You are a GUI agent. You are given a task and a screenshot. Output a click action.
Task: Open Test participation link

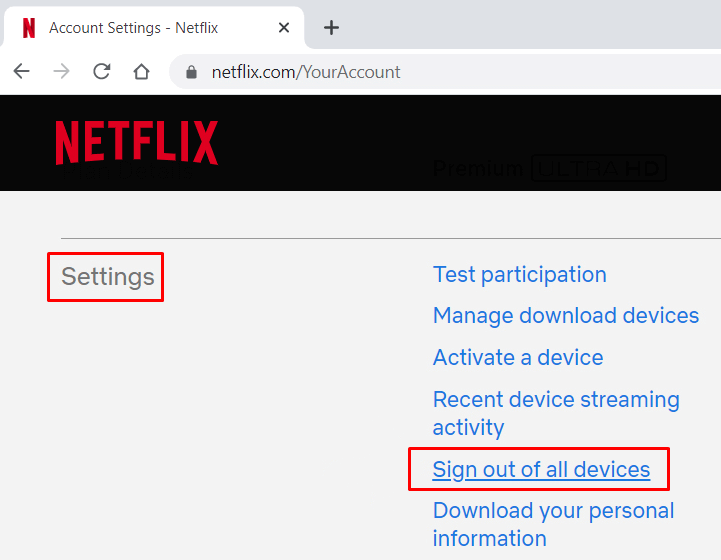point(519,274)
